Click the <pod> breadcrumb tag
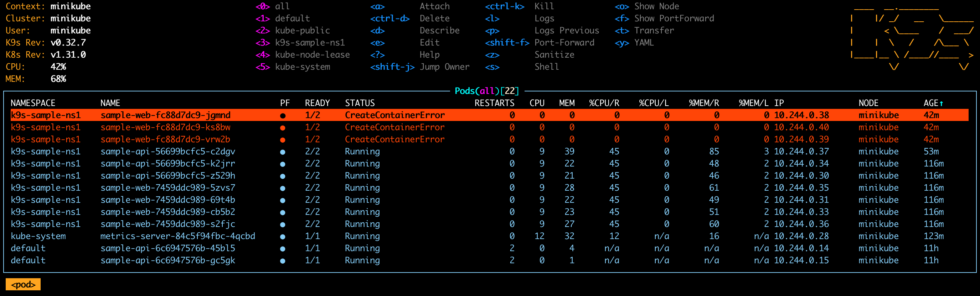The image size is (980, 296). (23, 285)
